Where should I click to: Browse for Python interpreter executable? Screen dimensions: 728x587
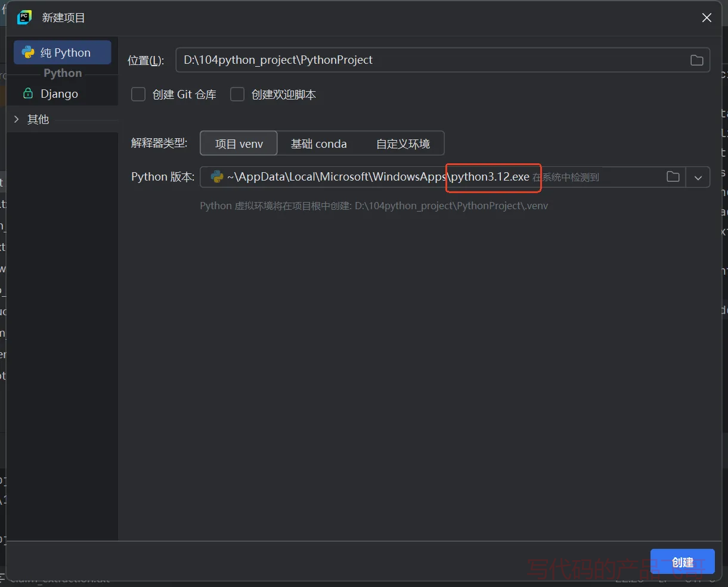(x=673, y=177)
